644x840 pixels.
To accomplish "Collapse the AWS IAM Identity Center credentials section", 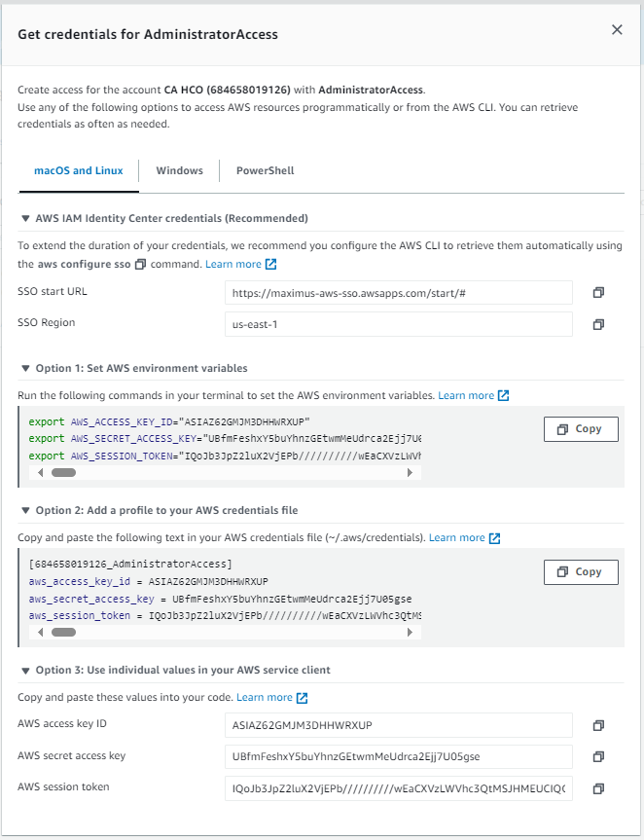I will [x=25, y=218].
